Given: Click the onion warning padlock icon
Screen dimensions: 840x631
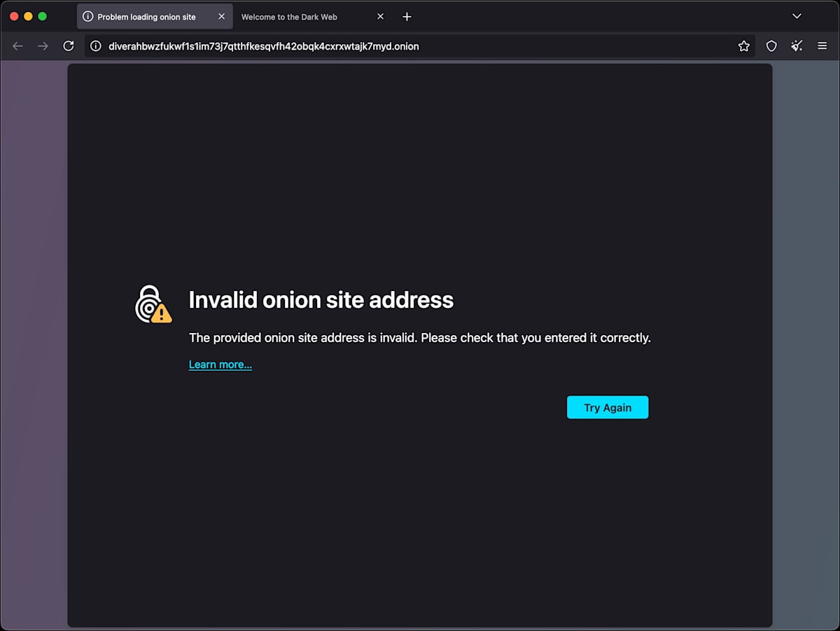Looking at the screenshot, I should coord(153,304).
